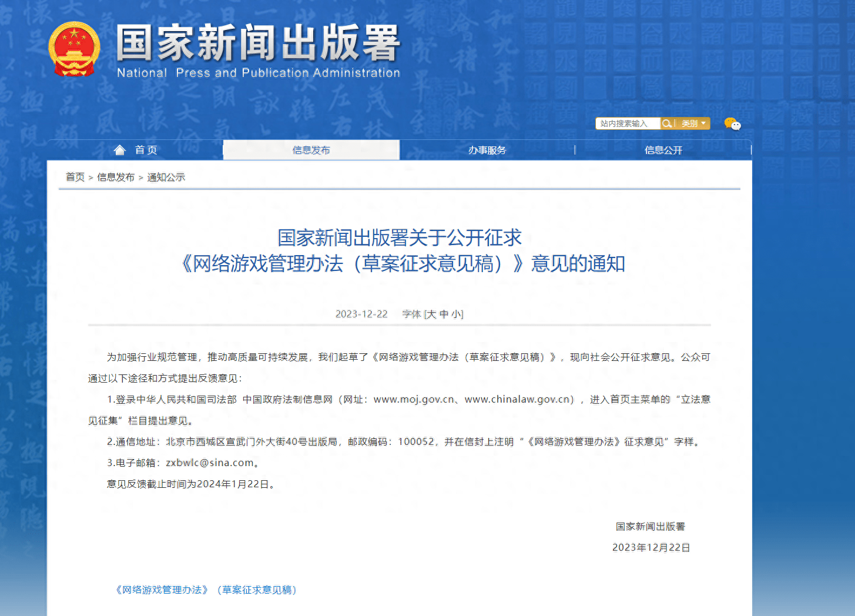Select the 办事服务 menu item
855x616 pixels.
(x=487, y=150)
